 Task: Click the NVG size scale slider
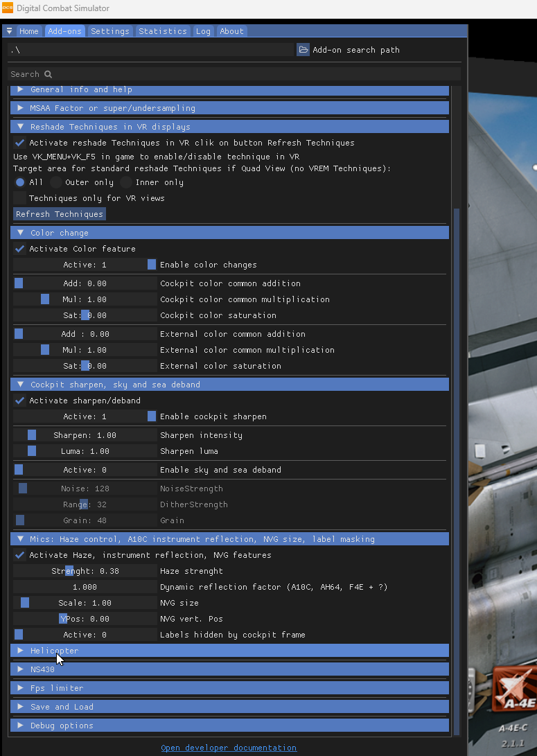pos(85,603)
